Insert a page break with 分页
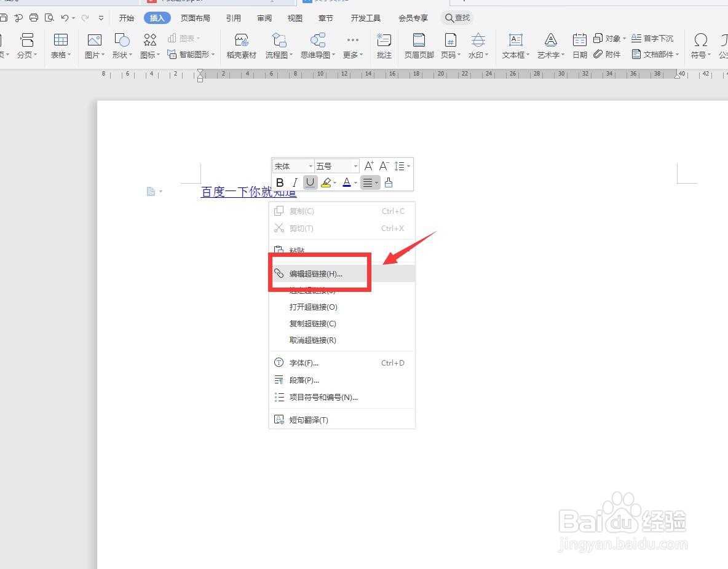Image resolution: width=728 pixels, height=569 pixels. point(27,45)
